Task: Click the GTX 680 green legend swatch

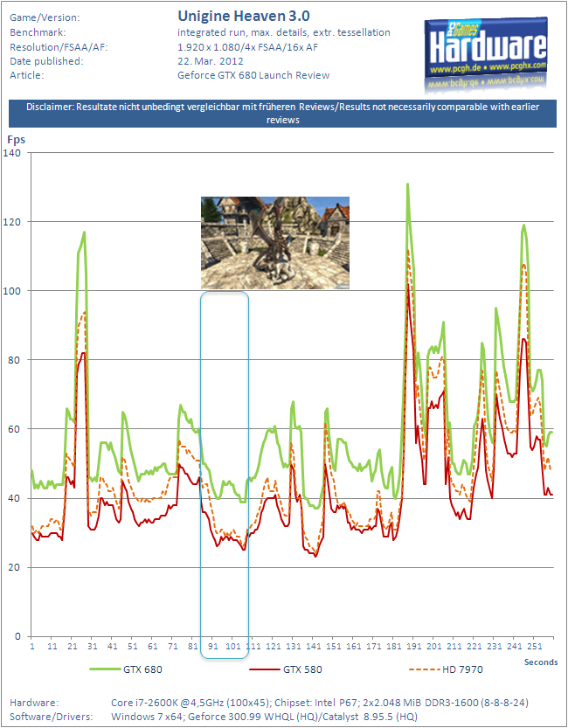Action: pos(105,669)
